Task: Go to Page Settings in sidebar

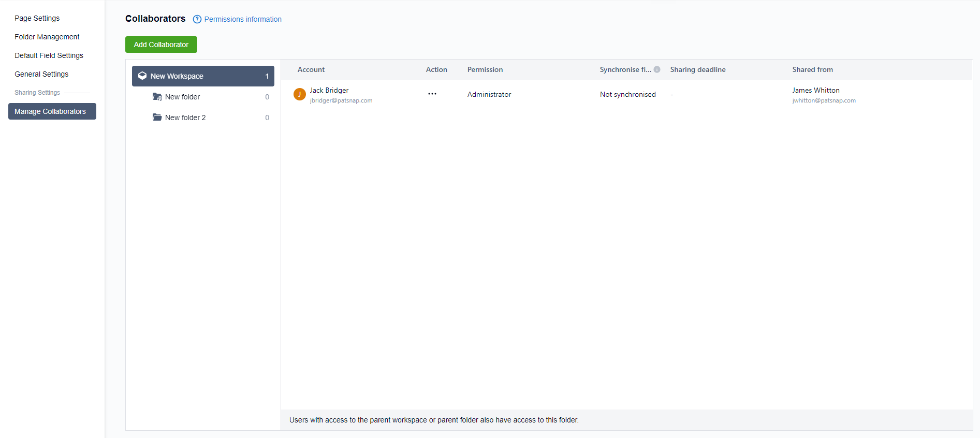Action: click(x=37, y=18)
